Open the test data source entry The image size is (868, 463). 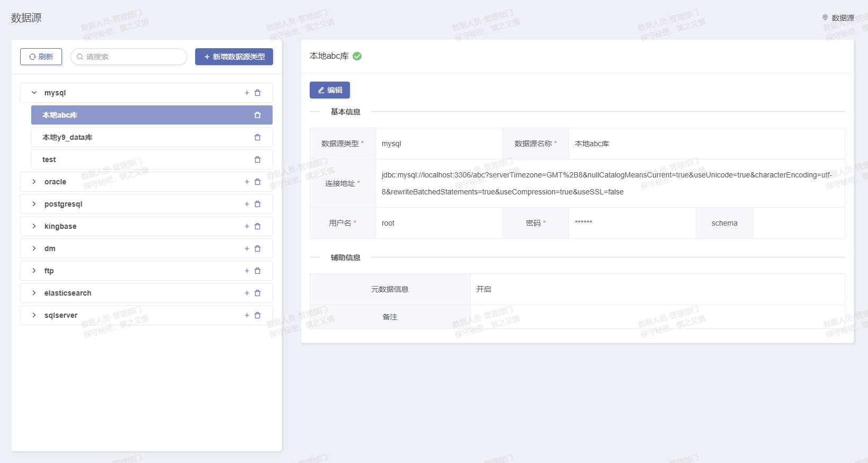click(49, 159)
